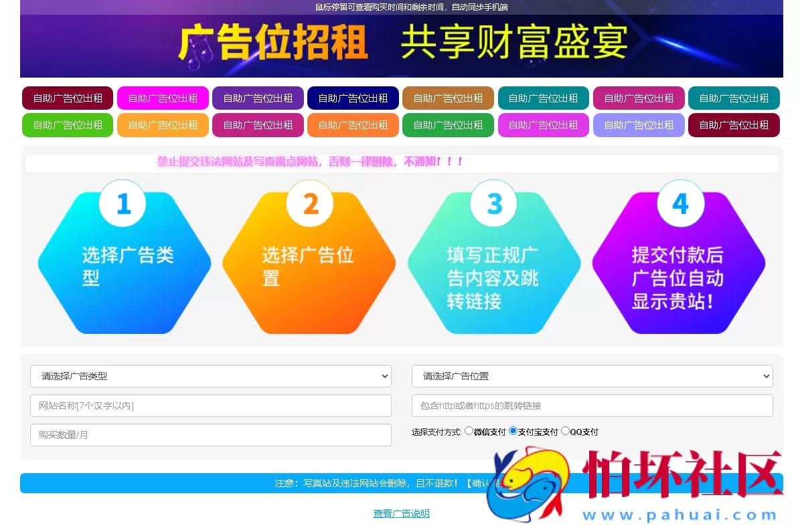Click the teal 自助广告位出租 tab at top-right

click(734, 98)
